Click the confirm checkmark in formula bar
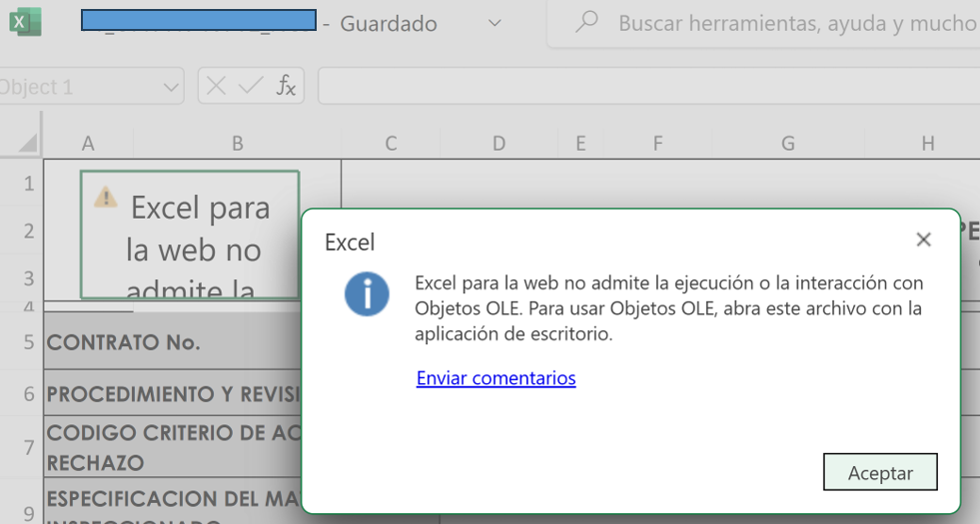 click(x=251, y=87)
